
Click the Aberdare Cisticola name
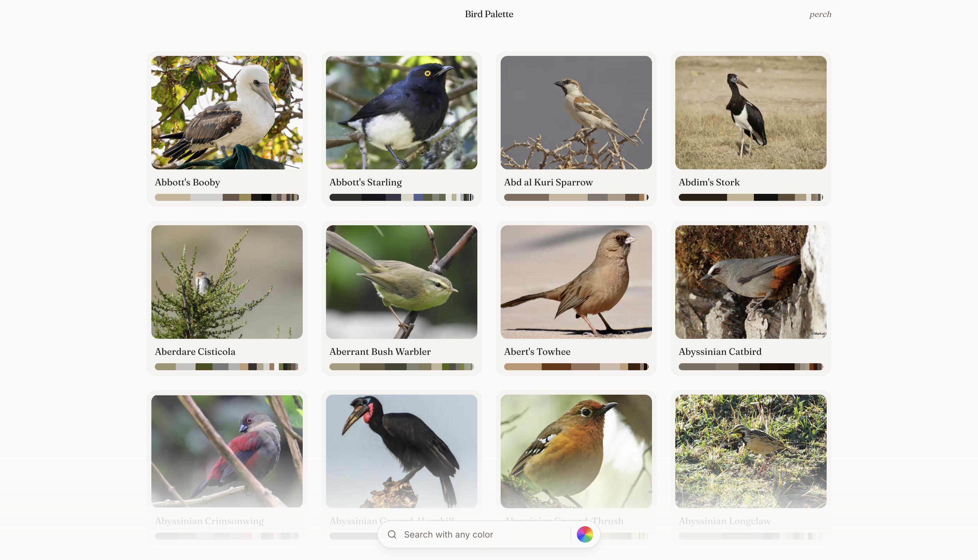coord(195,352)
